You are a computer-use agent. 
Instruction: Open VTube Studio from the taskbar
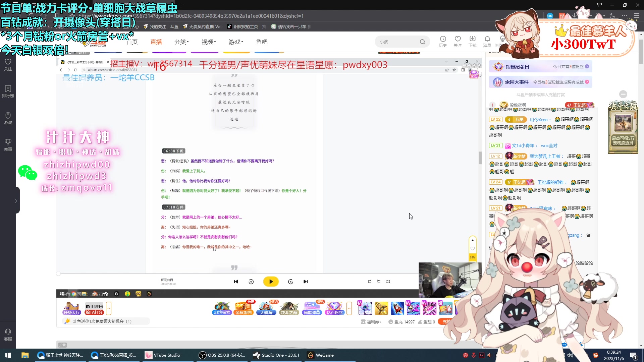163,355
